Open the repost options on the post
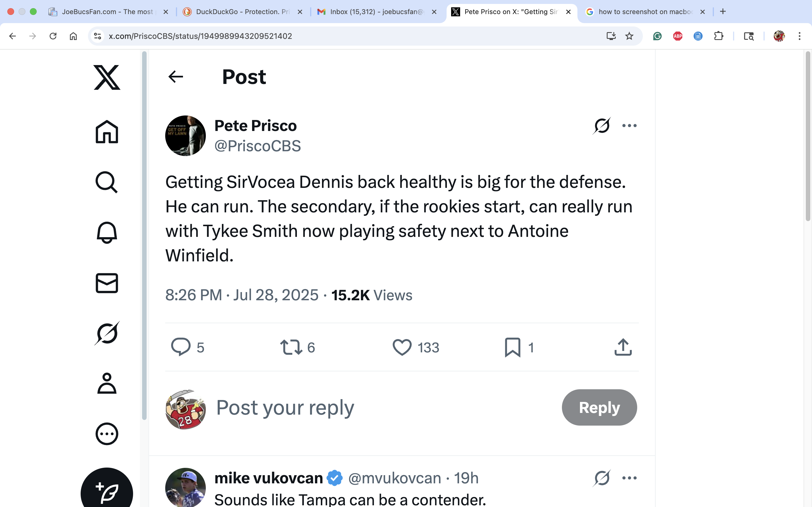The width and height of the screenshot is (812, 507). tap(291, 347)
